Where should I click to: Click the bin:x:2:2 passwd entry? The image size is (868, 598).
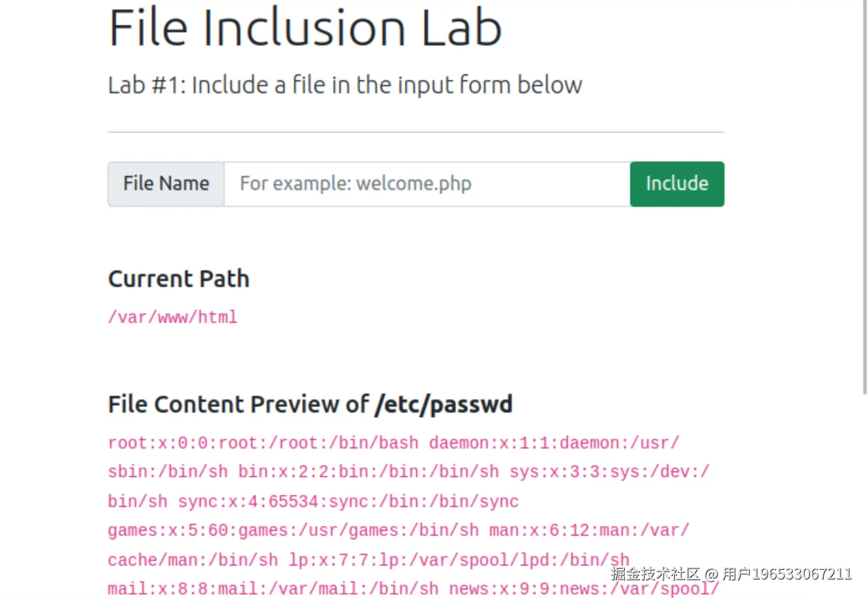[x=368, y=472]
